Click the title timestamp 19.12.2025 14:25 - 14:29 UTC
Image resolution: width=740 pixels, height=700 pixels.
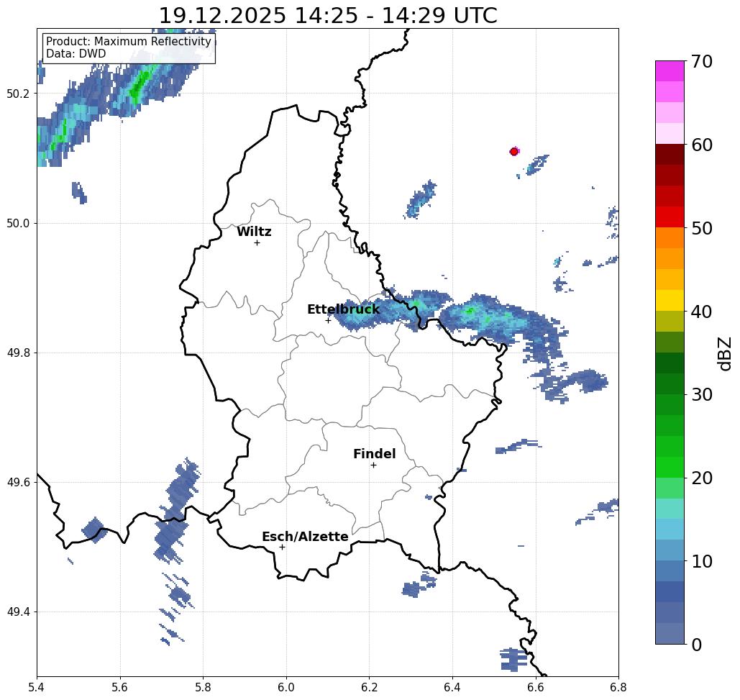pyautogui.click(x=328, y=15)
